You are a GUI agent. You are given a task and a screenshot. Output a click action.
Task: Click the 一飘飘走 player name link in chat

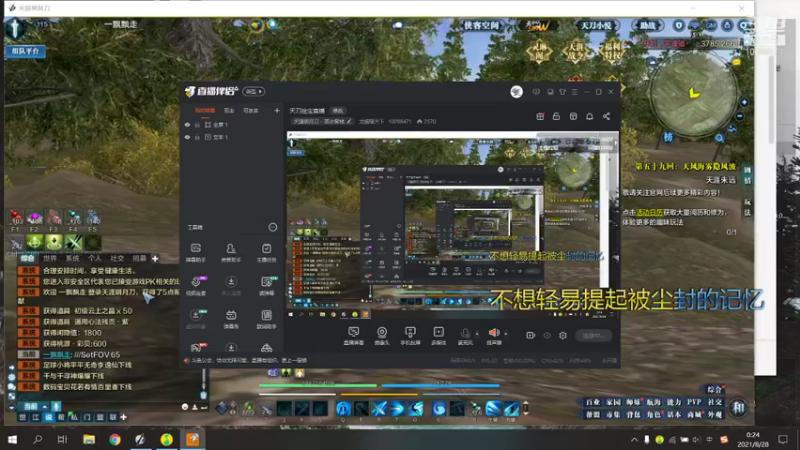coord(57,355)
